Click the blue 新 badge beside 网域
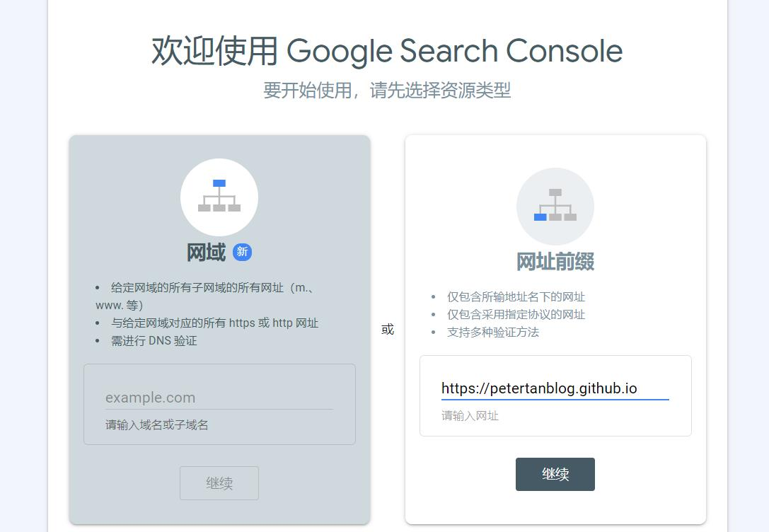The width and height of the screenshot is (769, 532). tap(242, 252)
